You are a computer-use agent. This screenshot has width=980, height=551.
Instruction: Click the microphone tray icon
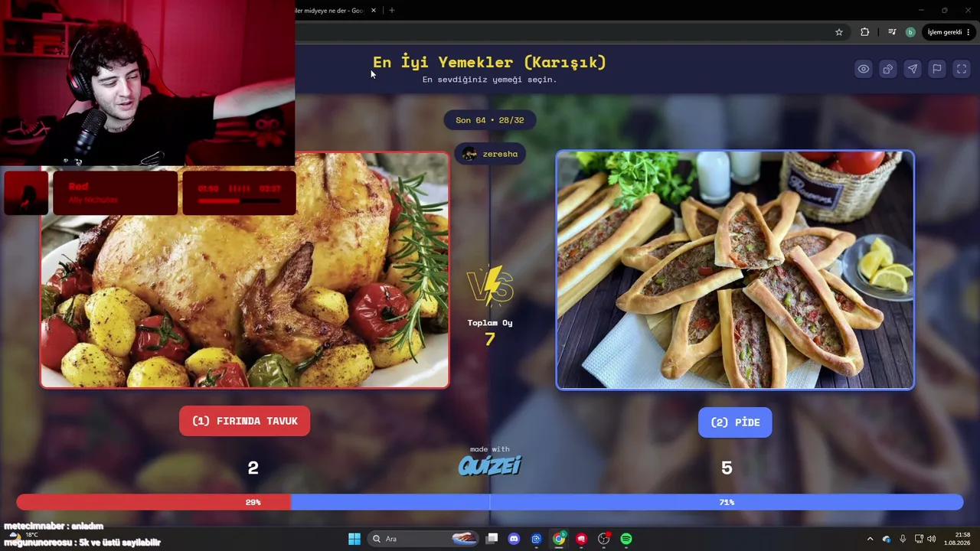[903, 539]
